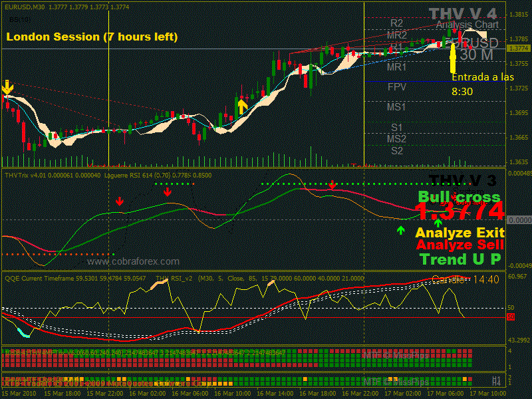
Task: Select the leftmost red down arrow in THVTrix panel
Action: click(119, 201)
